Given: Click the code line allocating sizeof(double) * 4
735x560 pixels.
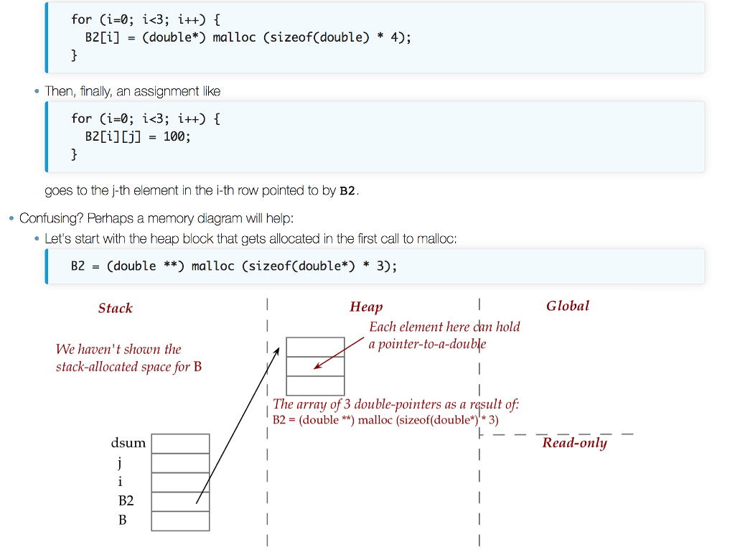Looking at the screenshot, I should point(248,37).
